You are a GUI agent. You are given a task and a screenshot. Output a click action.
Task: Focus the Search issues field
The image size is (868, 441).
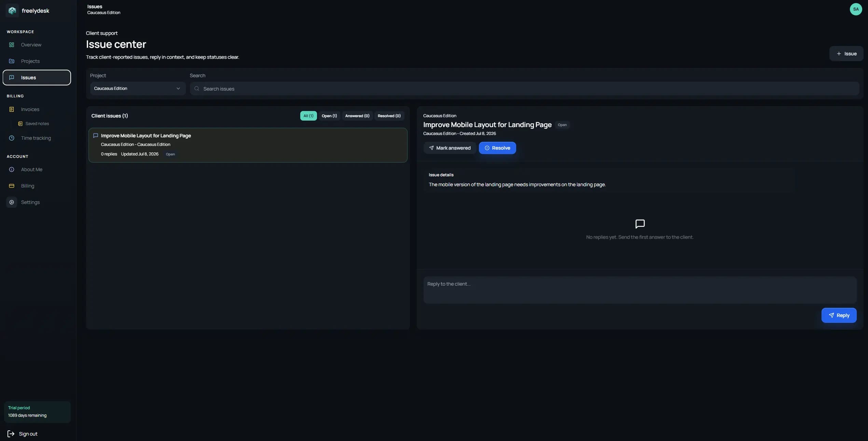click(x=524, y=88)
